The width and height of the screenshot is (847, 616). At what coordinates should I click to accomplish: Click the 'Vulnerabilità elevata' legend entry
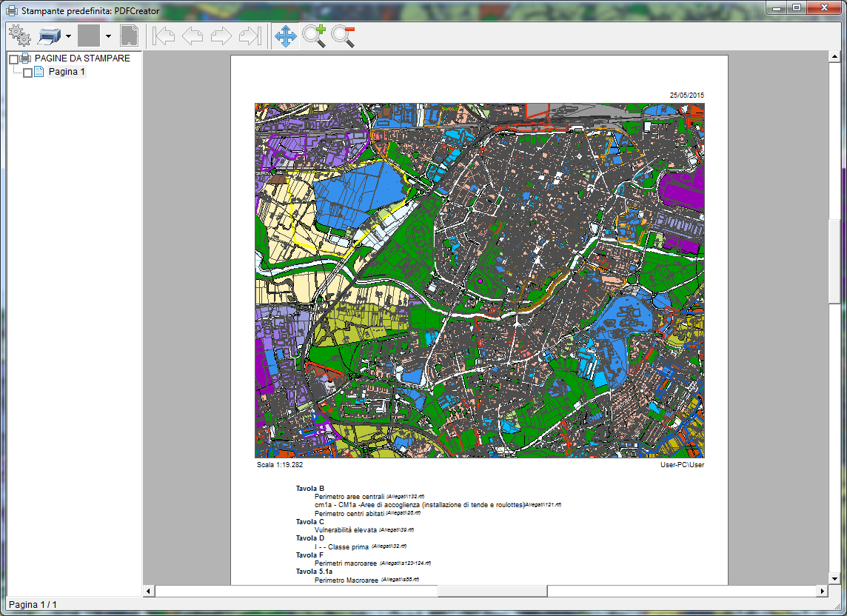pos(346,530)
